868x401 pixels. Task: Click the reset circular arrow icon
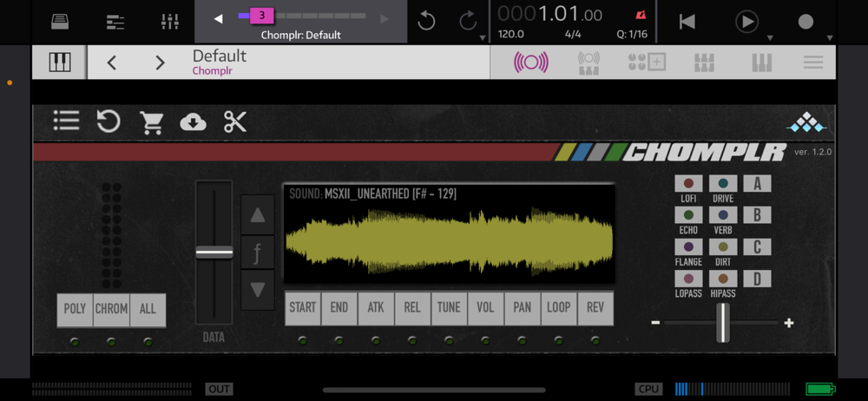tap(108, 121)
